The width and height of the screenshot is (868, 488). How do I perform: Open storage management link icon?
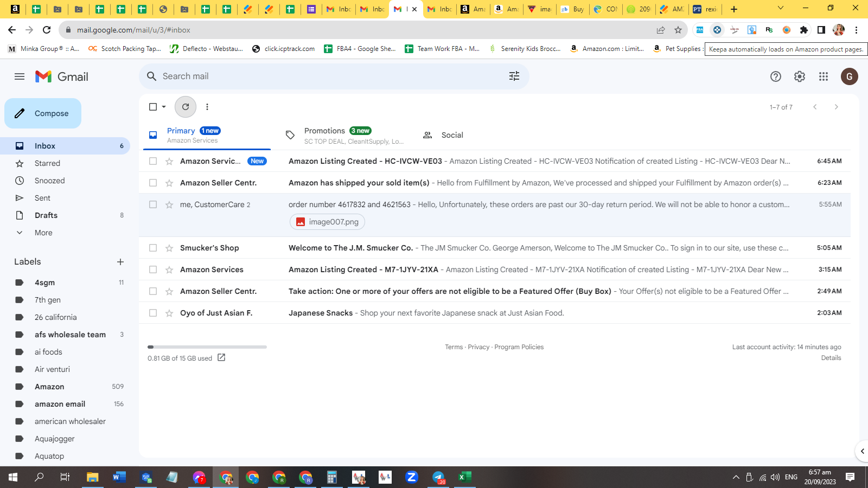(x=221, y=357)
